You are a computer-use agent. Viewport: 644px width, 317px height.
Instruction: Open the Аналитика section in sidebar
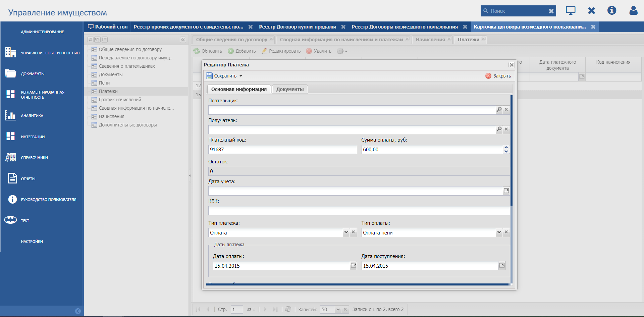click(32, 116)
